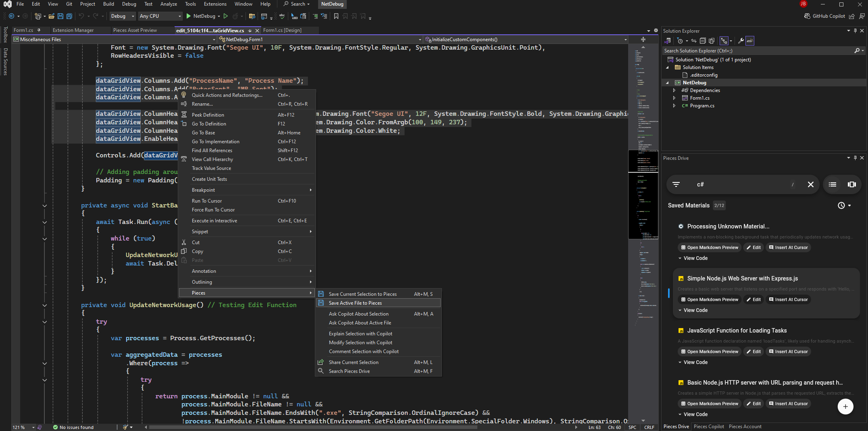The image size is (868, 431).
Task: Click Open Markdown Preview for JavaScript Function for Loading Tasks
Action: click(710, 351)
